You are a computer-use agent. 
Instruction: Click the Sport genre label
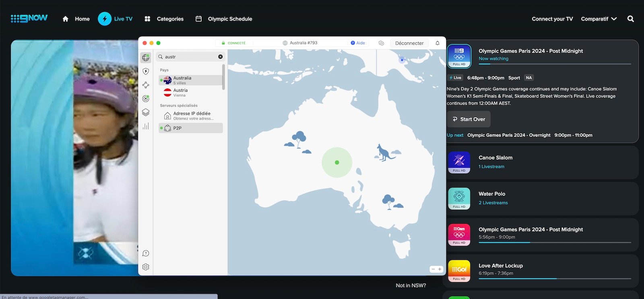tap(514, 78)
